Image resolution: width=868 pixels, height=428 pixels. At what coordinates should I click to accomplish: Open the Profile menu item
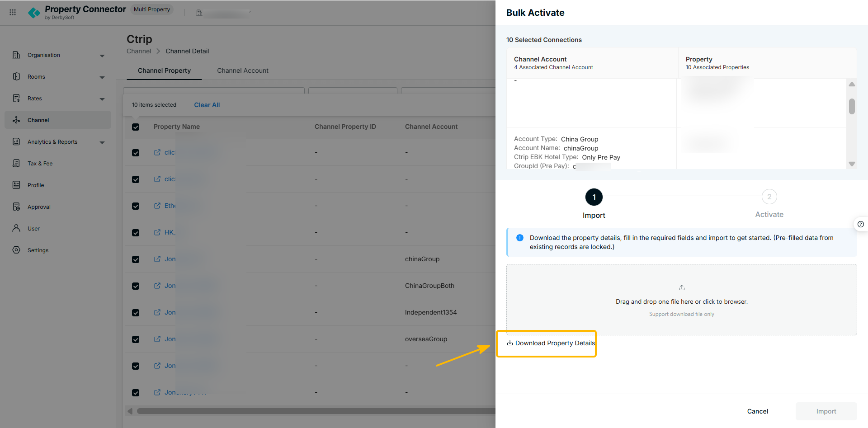pos(58,185)
